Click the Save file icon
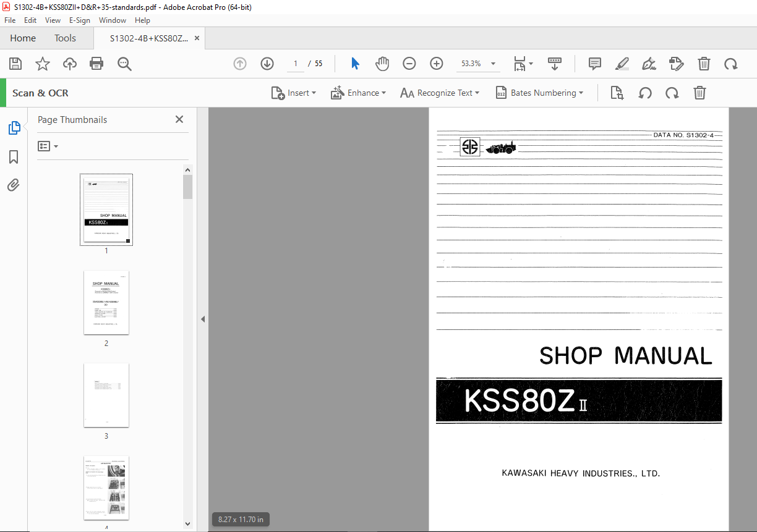Screen dimensions: 757x532 pos(15,64)
